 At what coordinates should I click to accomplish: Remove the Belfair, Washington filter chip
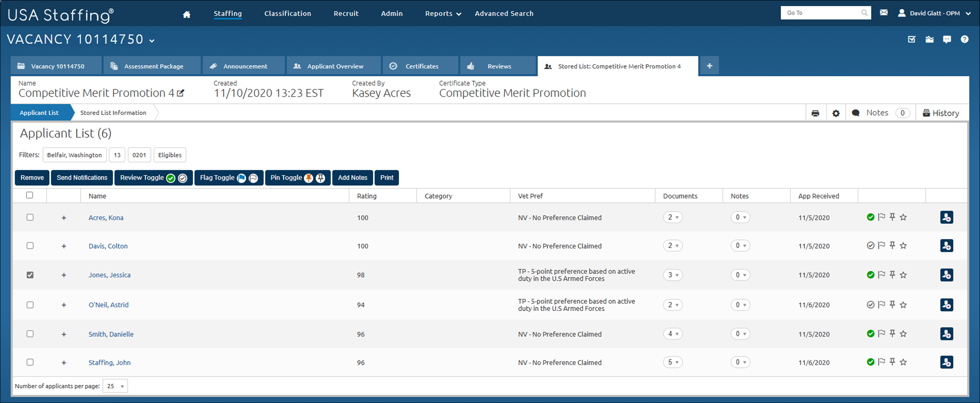point(74,155)
